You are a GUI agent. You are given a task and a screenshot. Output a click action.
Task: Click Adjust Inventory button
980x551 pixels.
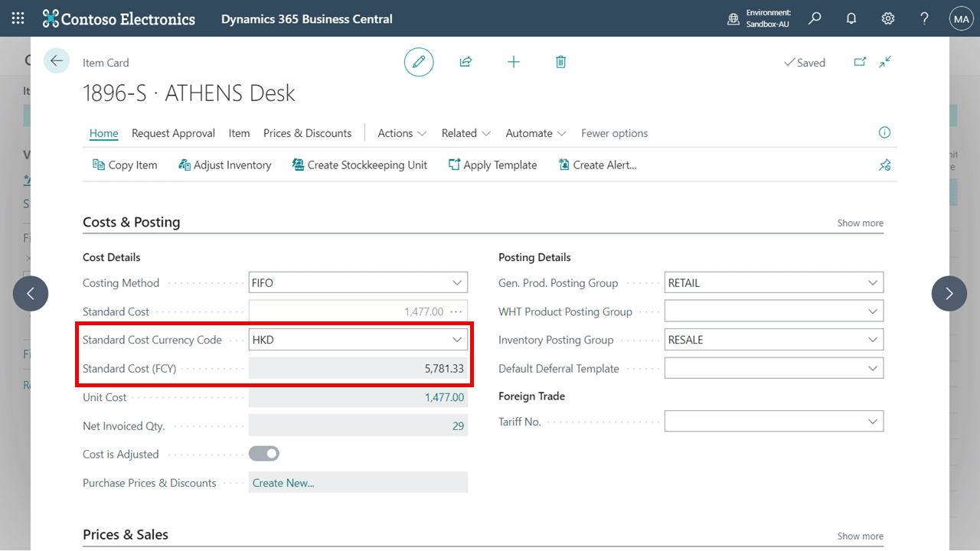coord(224,165)
